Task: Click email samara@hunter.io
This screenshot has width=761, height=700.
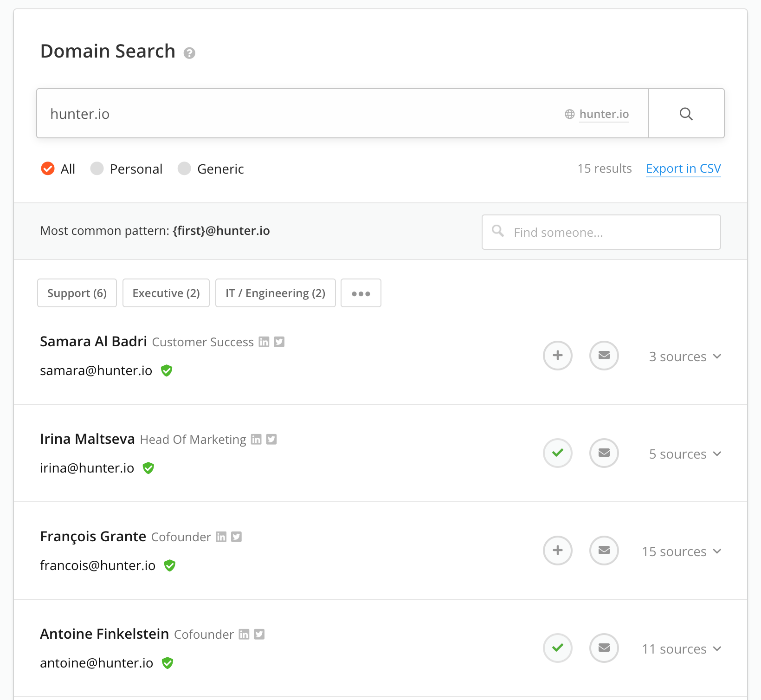Action: [96, 370]
